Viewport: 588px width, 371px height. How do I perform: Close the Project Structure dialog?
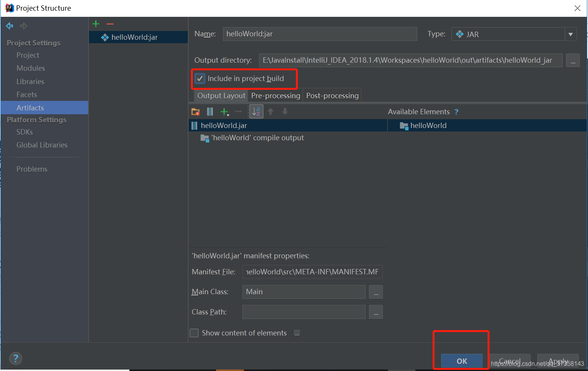[x=577, y=8]
